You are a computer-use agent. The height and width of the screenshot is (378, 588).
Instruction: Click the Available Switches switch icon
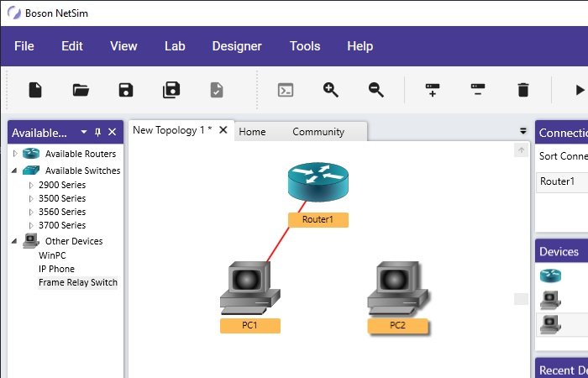point(31,171)
